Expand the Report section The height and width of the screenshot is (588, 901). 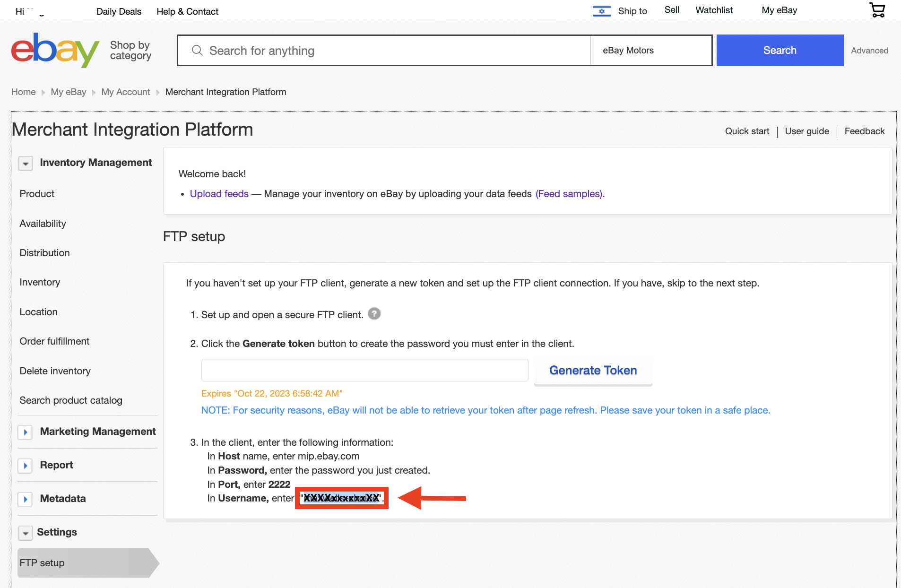[x=26, y=466]
